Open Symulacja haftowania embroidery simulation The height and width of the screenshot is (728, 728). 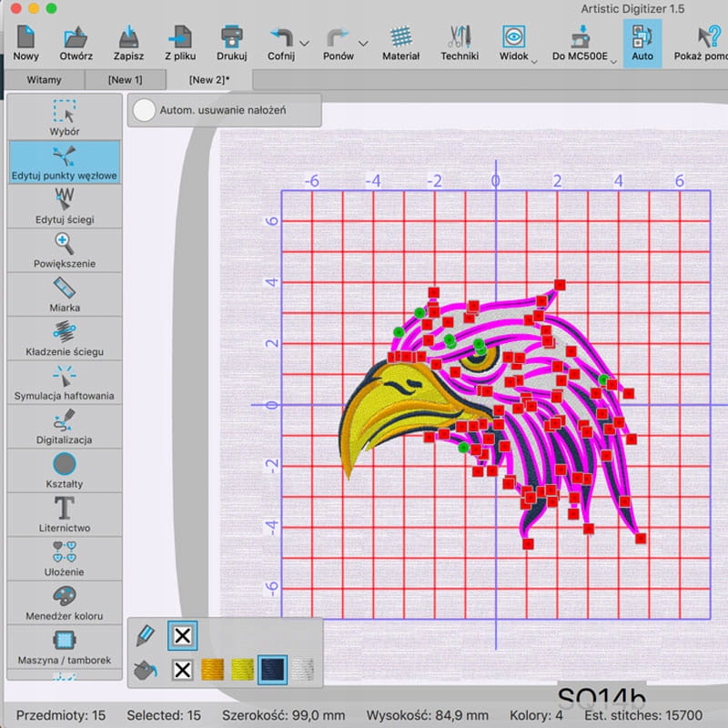click(x=65, y=381)
